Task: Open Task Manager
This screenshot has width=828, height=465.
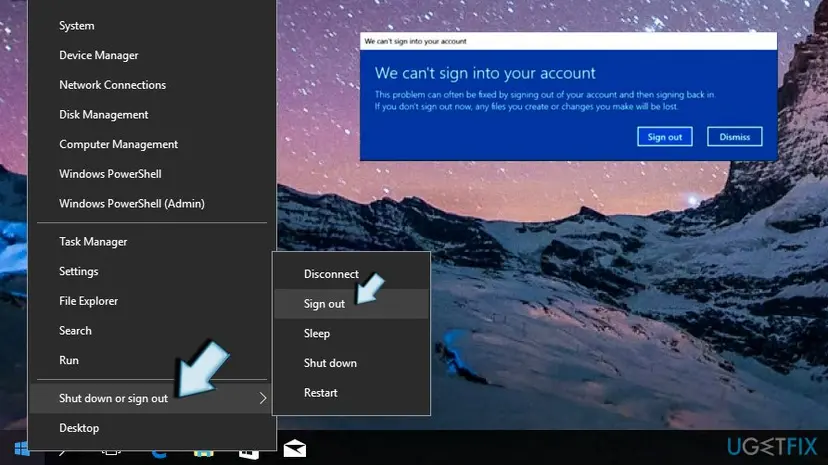Action: click(x=152, y=241)
